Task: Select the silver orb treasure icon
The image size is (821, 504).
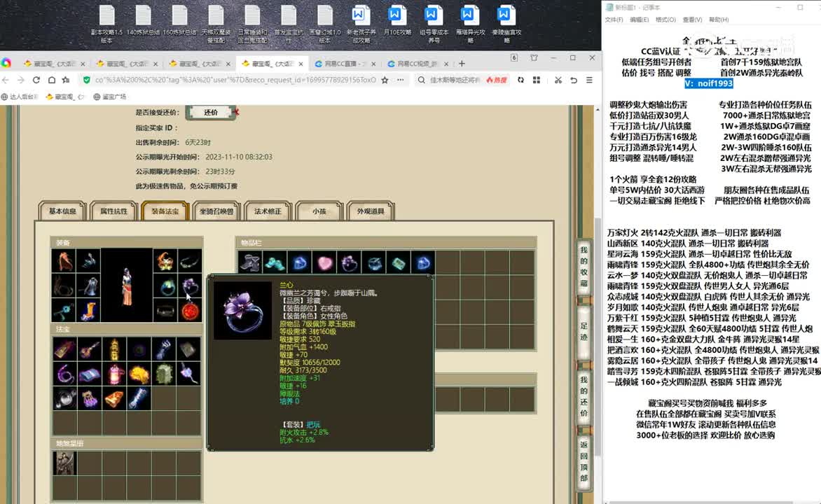Action: pyautogui.click(x=64, y=399)
